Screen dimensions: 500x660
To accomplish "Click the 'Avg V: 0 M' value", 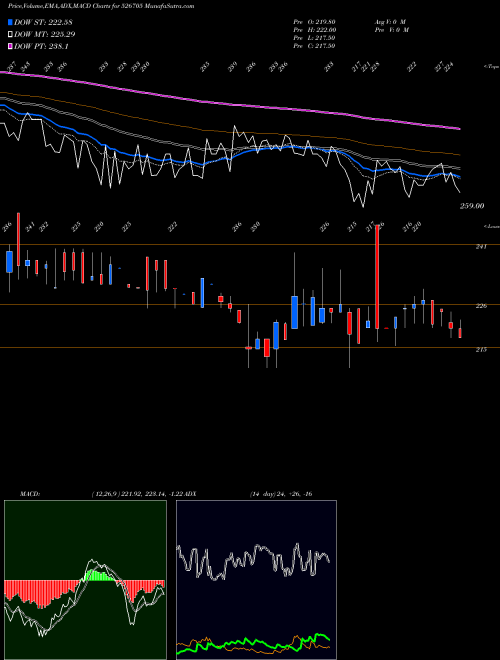I will (390, 21).
